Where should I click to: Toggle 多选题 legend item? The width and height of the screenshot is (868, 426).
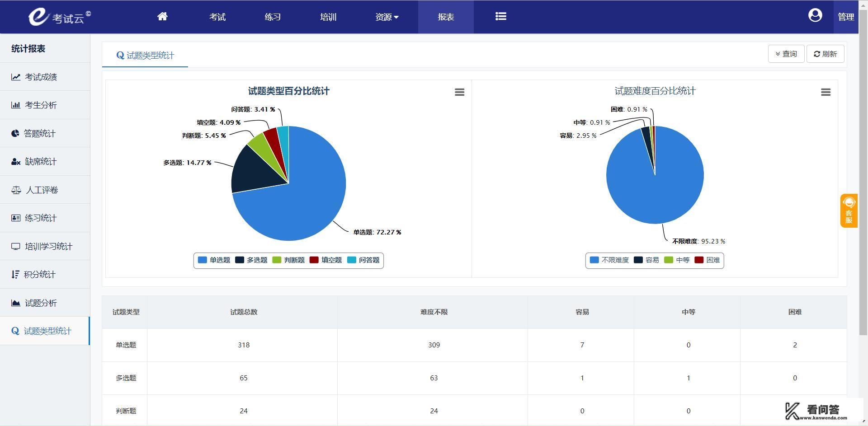[x=251, y=260]
